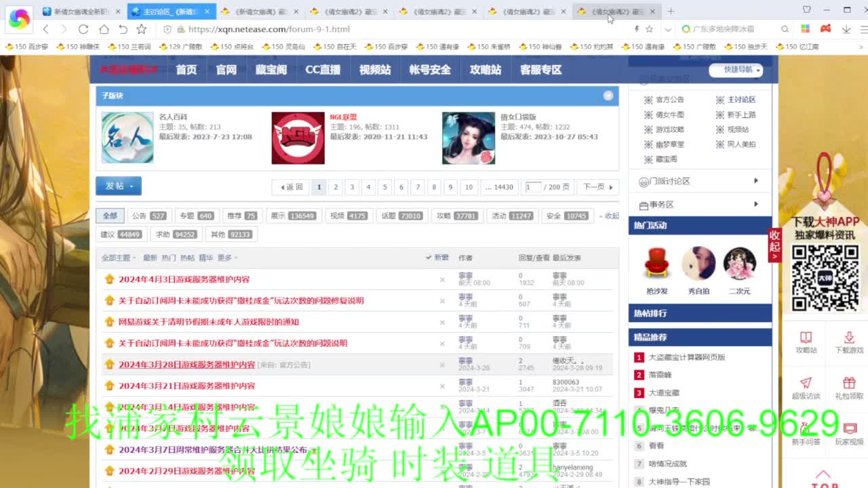This screenshot has height=488, width=868.
Task: Click the browser back arrow
Action: [x=46, y=29]
